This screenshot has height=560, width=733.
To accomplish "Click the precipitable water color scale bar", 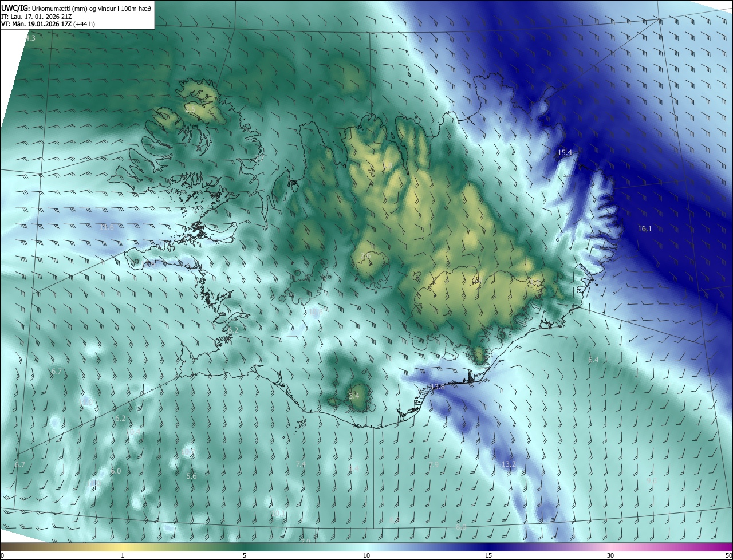I will (366, 547).
